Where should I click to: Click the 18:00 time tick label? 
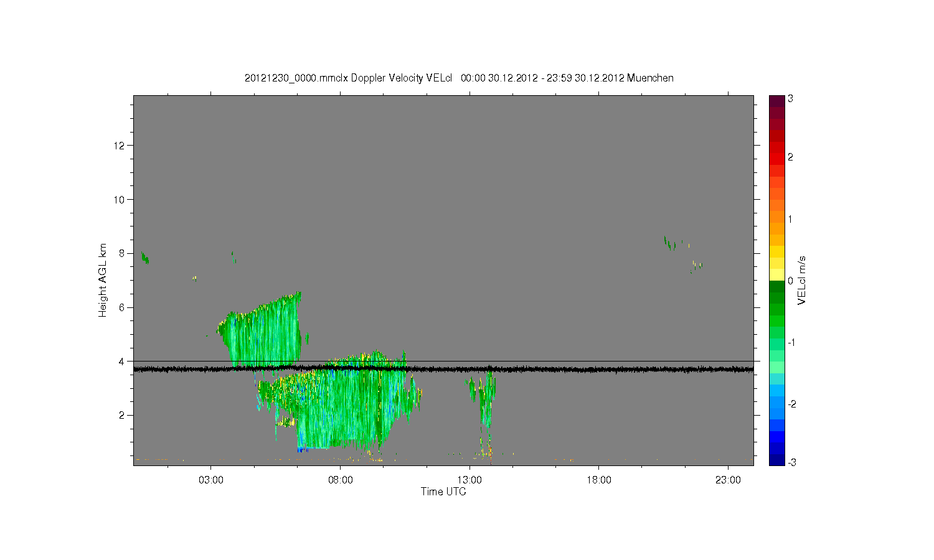[x=599, y=480]
